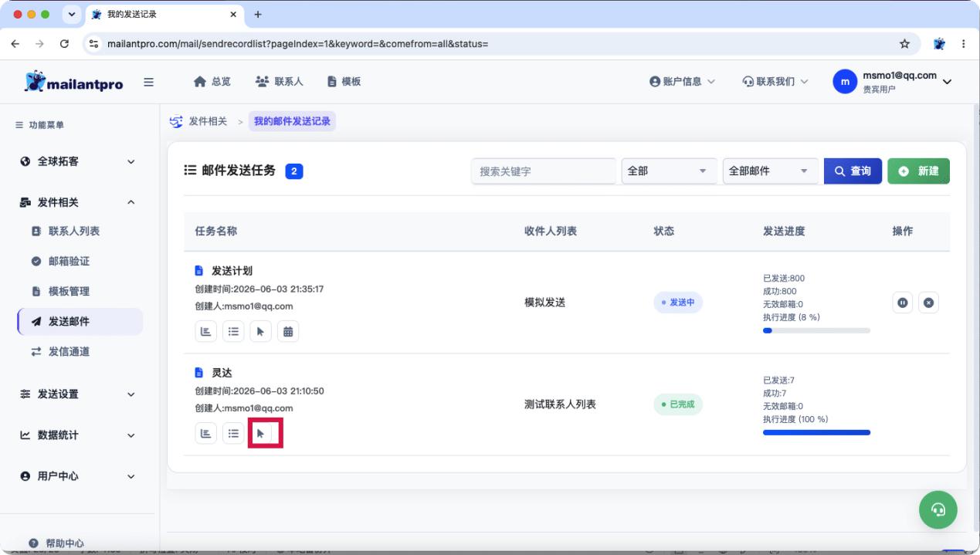
Task: Open 账户信息 dropdown menu
Action: coord(682,82)
